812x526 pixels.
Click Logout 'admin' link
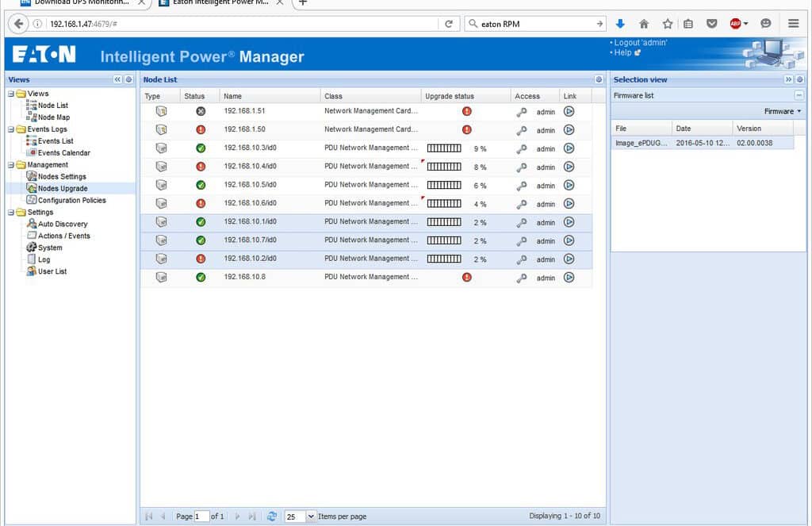tap(641, 43)
